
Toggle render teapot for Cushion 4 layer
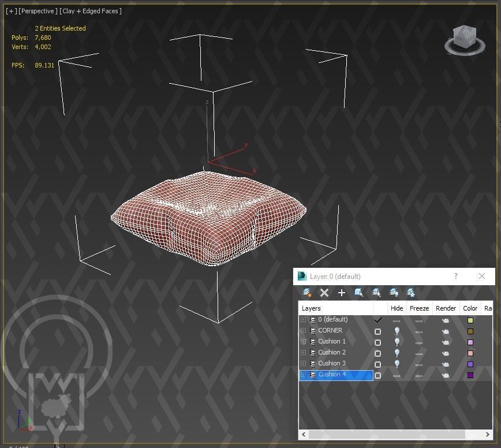tap(446, 375)
